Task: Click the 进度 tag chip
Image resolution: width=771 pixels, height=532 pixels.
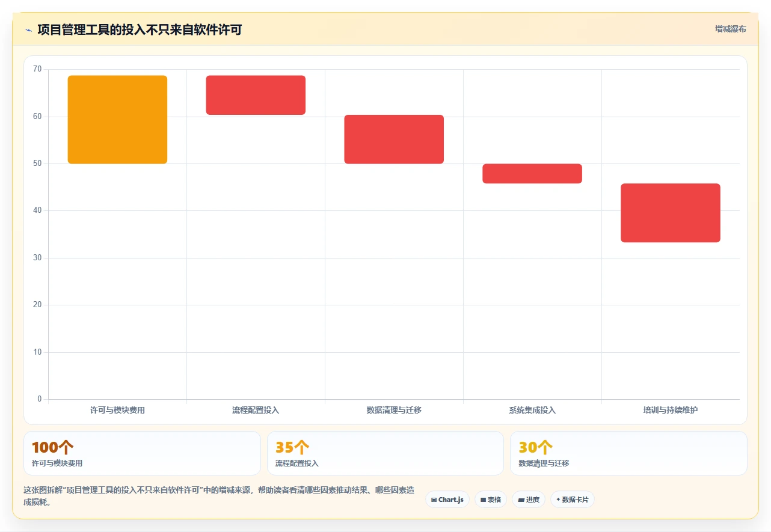Action: coord(529,500)
